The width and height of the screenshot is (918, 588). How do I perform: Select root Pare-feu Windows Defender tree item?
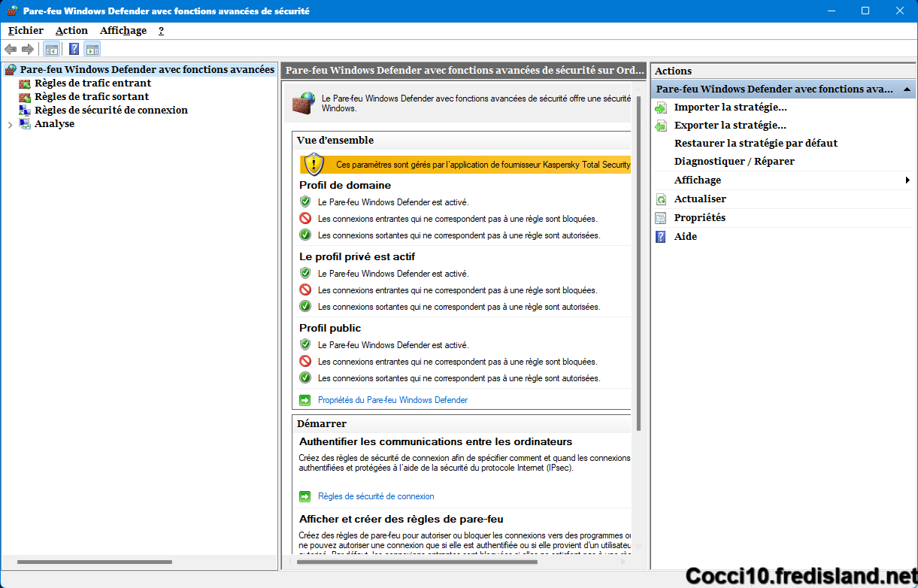(x=147, y=70)
